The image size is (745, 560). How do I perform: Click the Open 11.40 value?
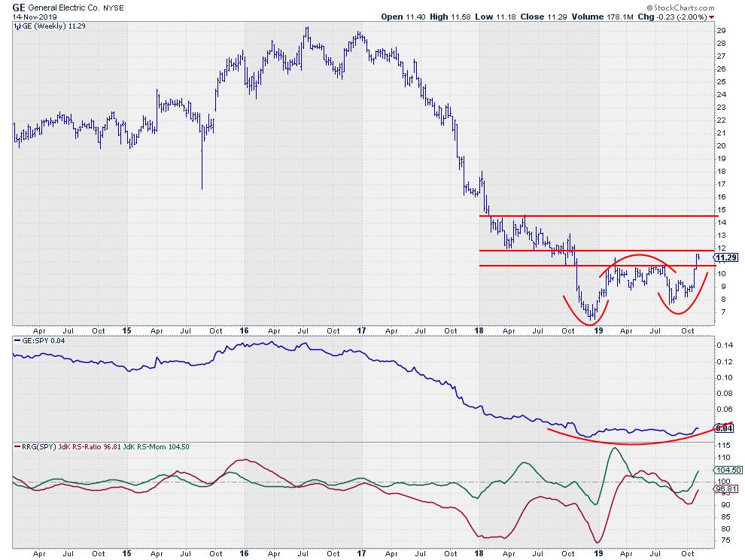tap(403, 17)
